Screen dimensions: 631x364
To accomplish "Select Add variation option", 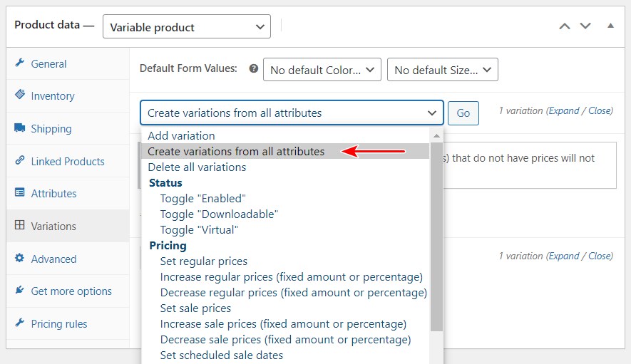I will click(x=285, y=135).
